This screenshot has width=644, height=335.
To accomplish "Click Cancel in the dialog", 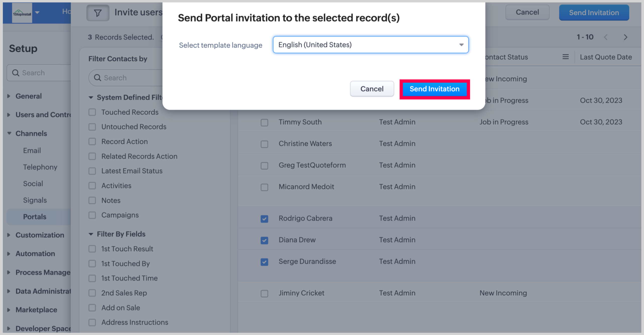I will click(x=372, y=89).
